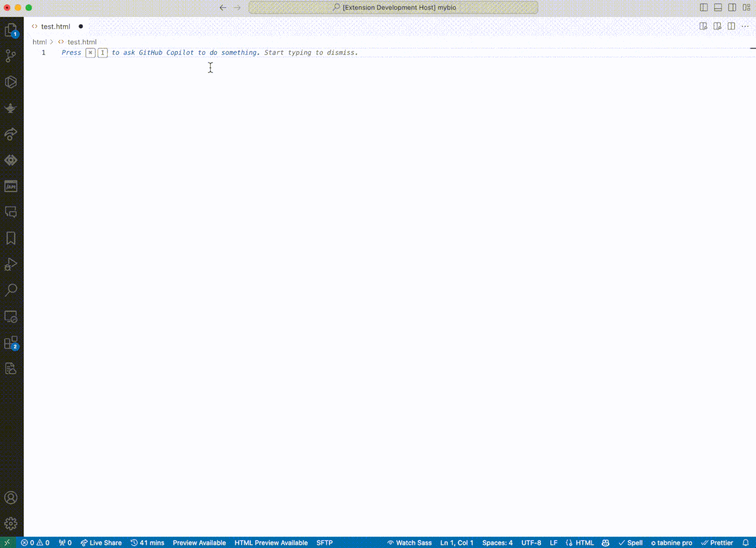The height and width of the screenshot is (548, 756).
Task: Click the second preview-to-side icon in editor toolbar
Action: coord(717,26)
